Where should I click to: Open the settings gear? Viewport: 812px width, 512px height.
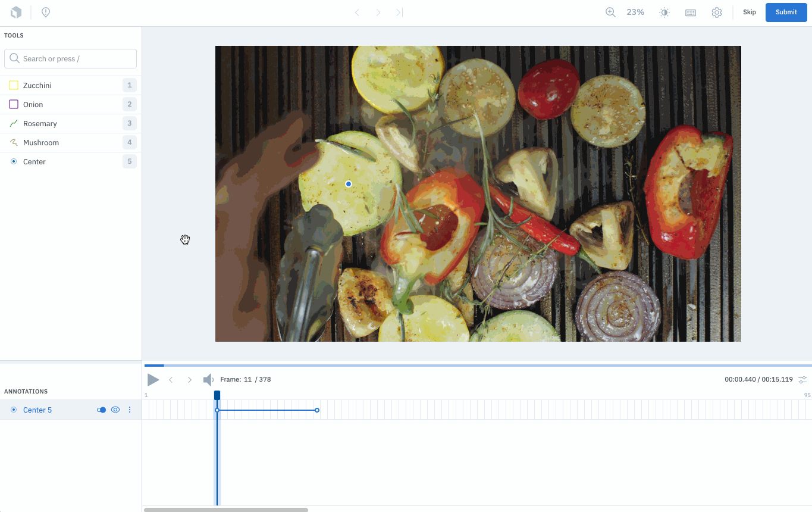[x=717, y=13]
